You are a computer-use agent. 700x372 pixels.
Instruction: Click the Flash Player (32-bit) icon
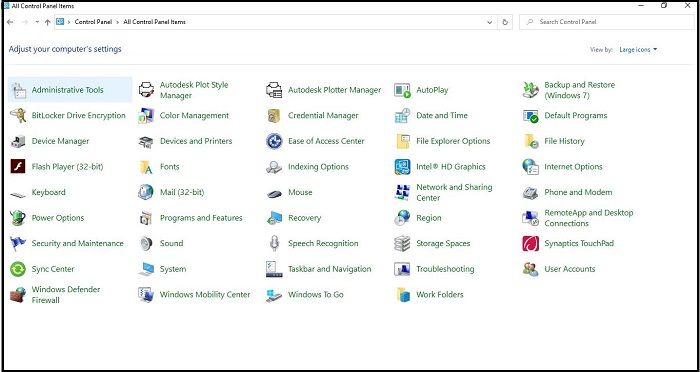[x=18, y=167]
